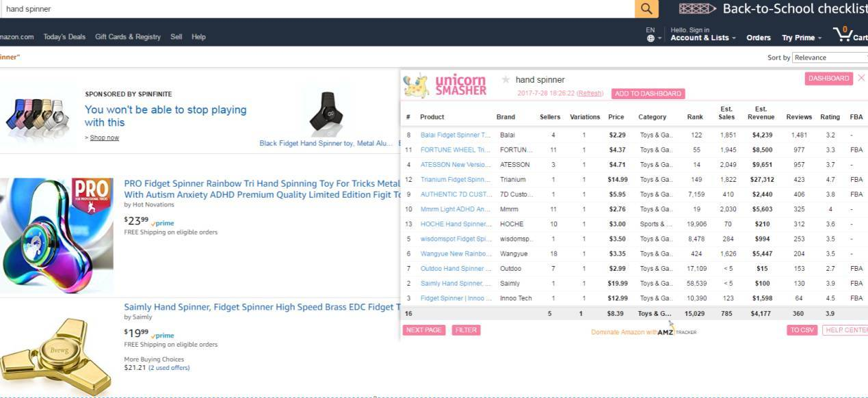Open ATESSON New Version product link
The image size is (868, 398).
(x=455, y=165)
